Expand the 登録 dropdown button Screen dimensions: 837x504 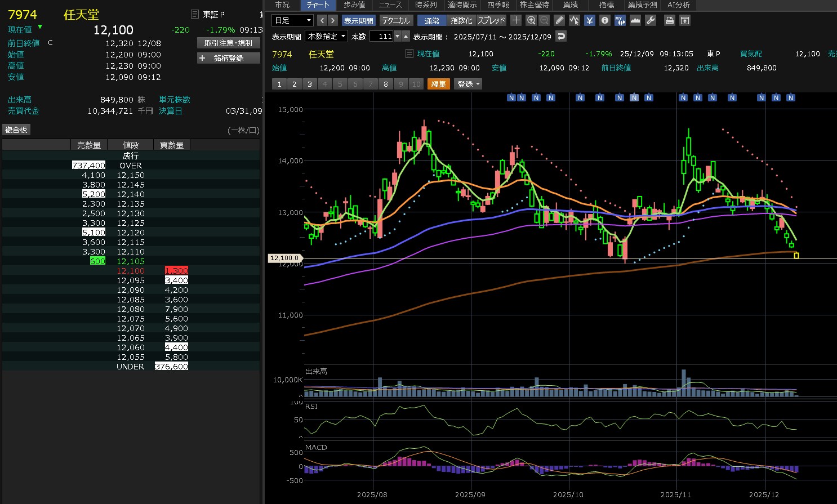469,84
